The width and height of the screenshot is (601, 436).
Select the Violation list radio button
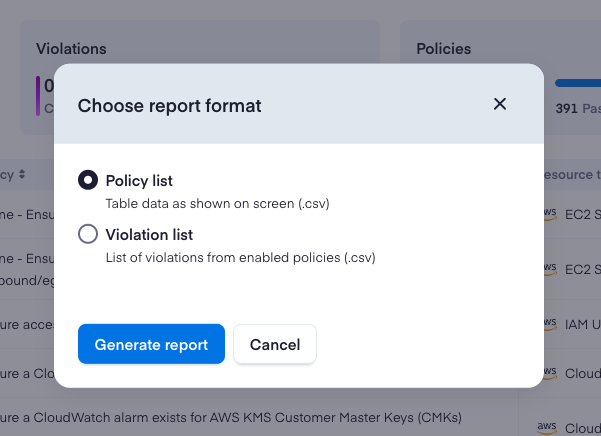tap(88, 234)
